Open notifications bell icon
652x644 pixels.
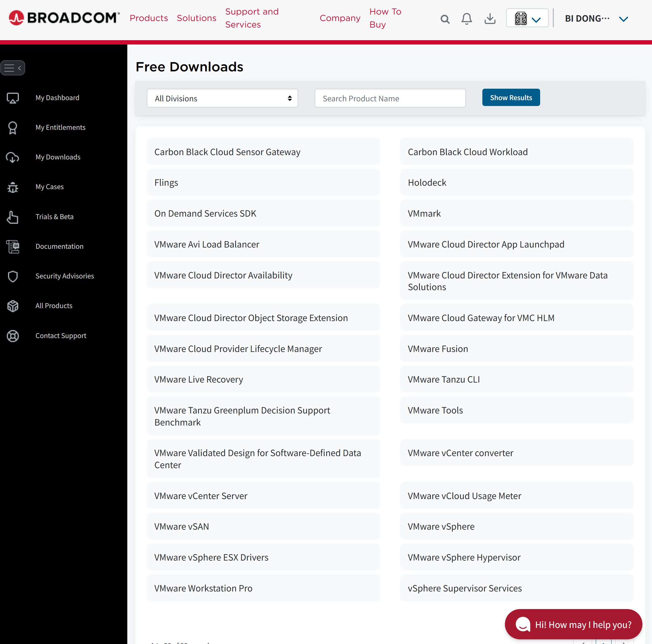pos(466,19)
